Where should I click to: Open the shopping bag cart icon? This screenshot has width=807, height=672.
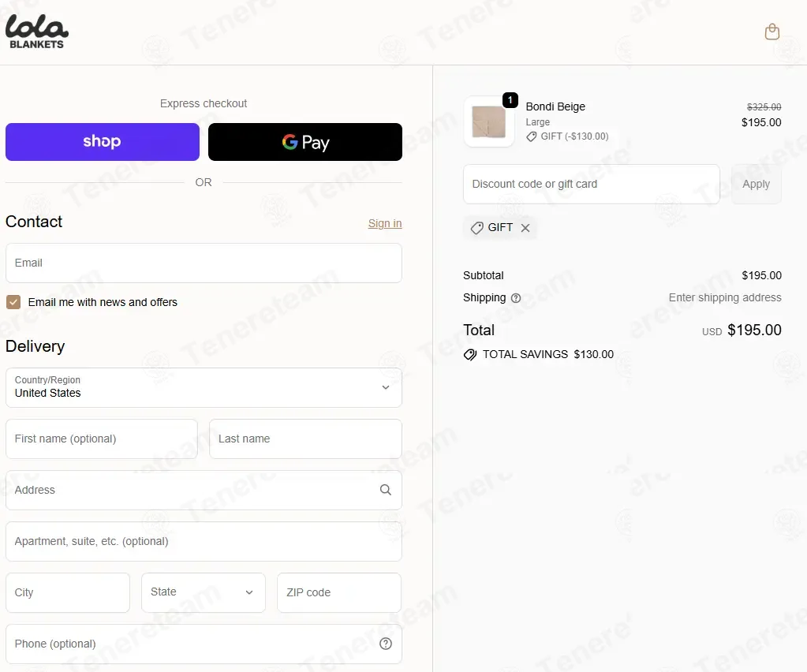(x=772, y=32)
